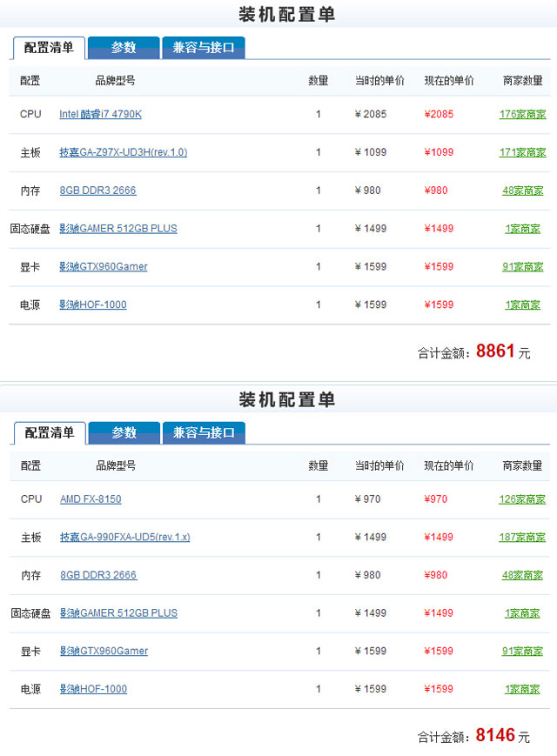Screen dimensions: 557x756
Task: Open 兼容与接口 tab in second config table
Action: [x=204, y=432]
